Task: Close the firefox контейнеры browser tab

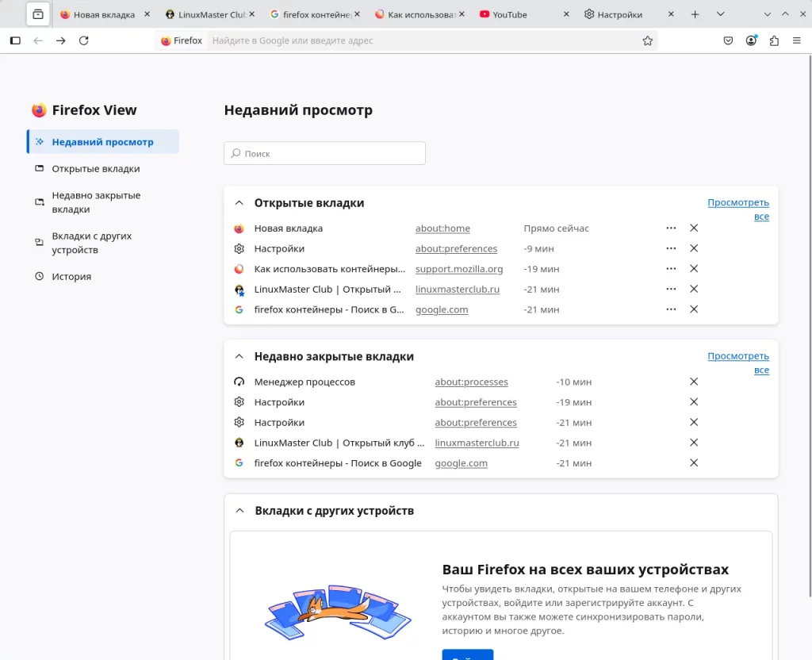Action: (x=357, y=14)
